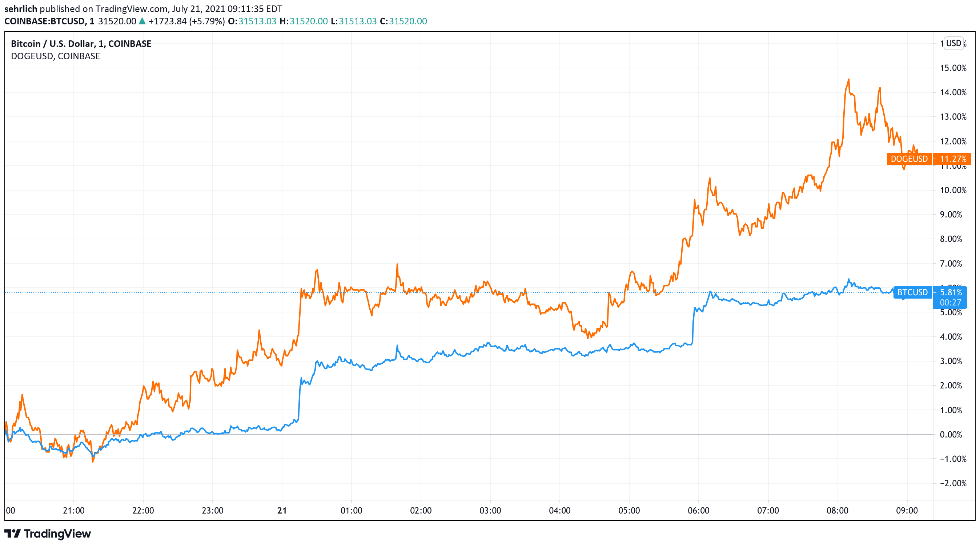Click the bold 21 date marker
Viewport: 980px width, 547px height.
coord(282,511)
